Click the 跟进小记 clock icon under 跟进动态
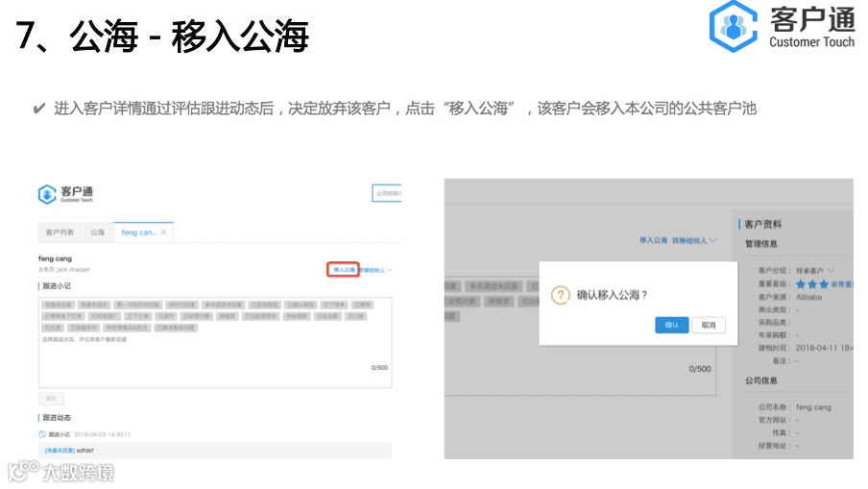The width and height of the screenshot is (868, 489). (42, 435)
